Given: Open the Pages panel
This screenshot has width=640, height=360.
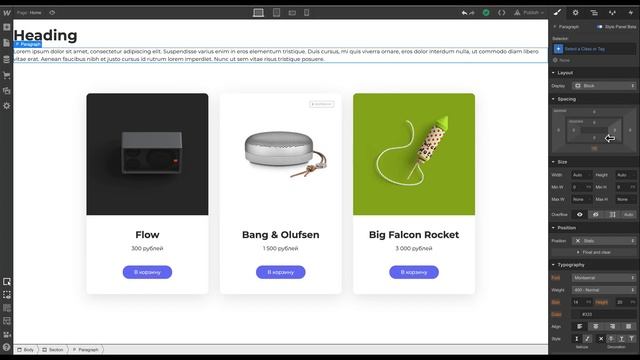Looking at the screenshot, I should pos(7,43).
